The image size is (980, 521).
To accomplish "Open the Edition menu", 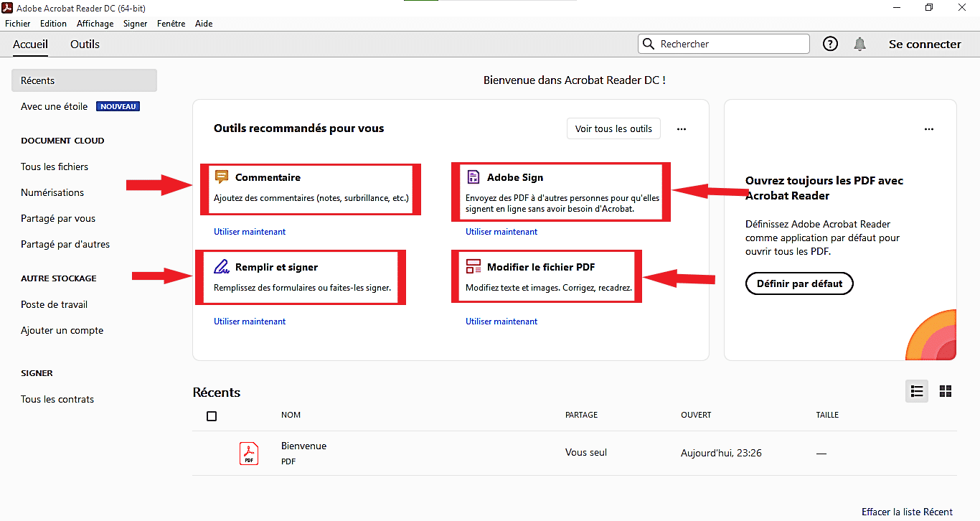I will tap(54, 24).
